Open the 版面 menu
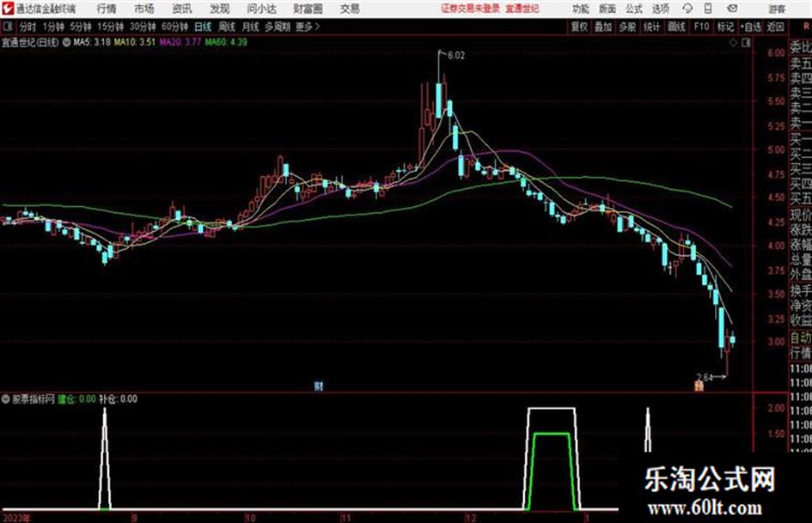812x523 pixels. click(x=607, y=9)
